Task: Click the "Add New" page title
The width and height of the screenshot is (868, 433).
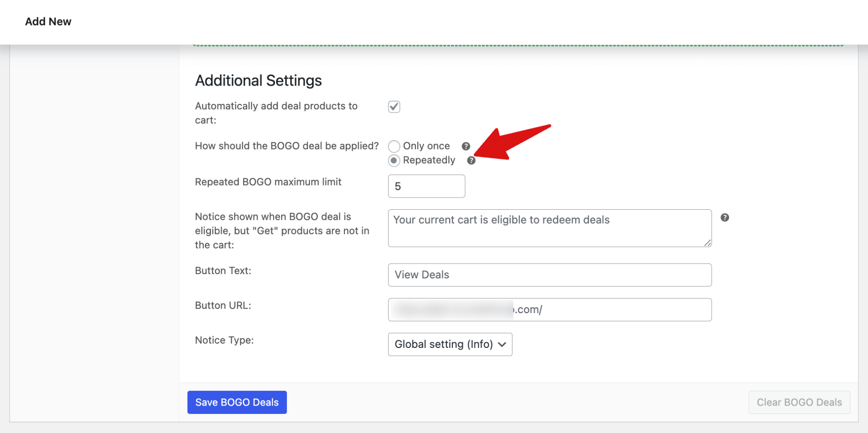Action: click(x=48, y=21)
